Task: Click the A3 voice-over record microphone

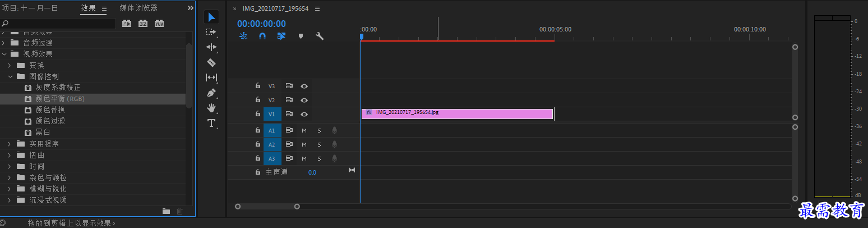Action: click(x=334, y=158)
